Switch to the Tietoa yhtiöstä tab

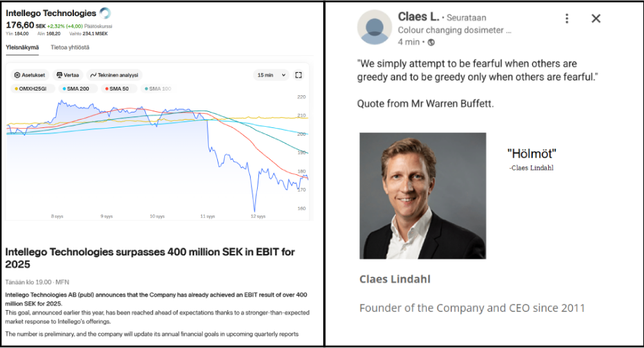(x=70, y=47)
